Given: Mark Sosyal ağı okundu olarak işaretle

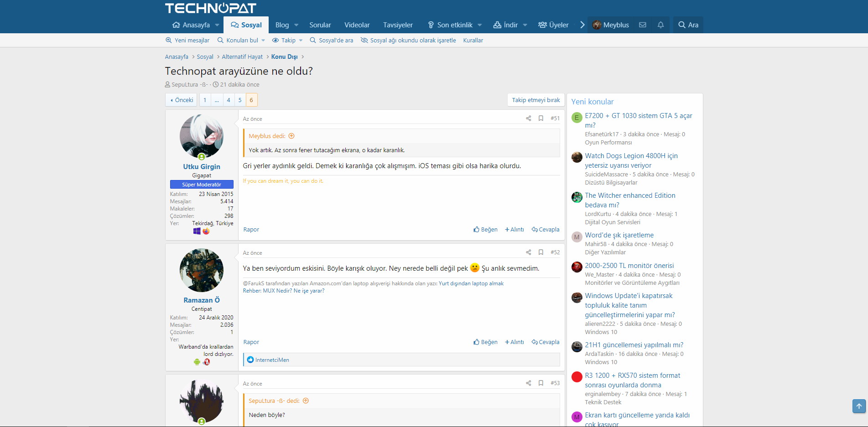Looking at the screenshot, I should (x=408, y=41).
